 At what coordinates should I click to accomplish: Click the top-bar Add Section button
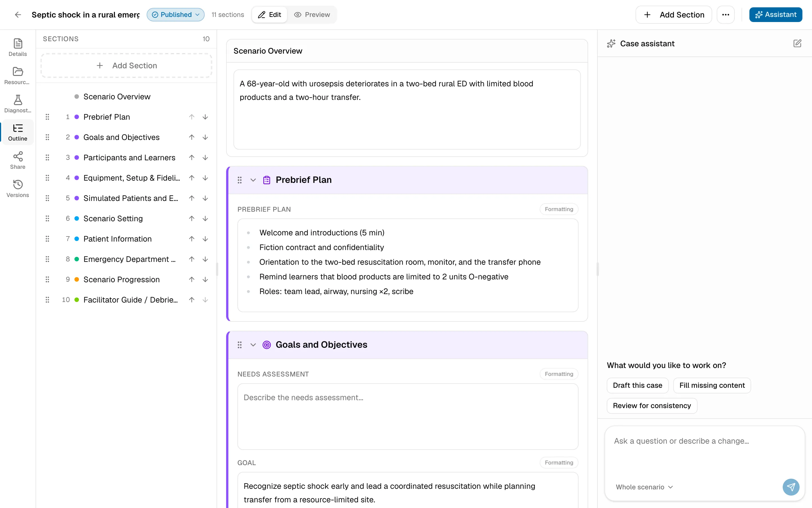click(x=673, y=14)
